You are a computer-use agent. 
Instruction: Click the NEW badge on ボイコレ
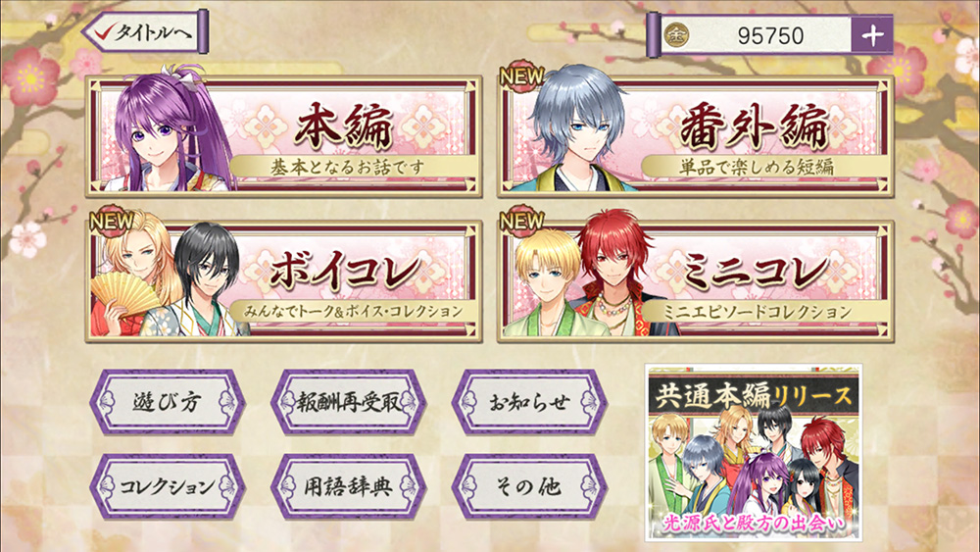pyautogui.click(x=112, y=222)
